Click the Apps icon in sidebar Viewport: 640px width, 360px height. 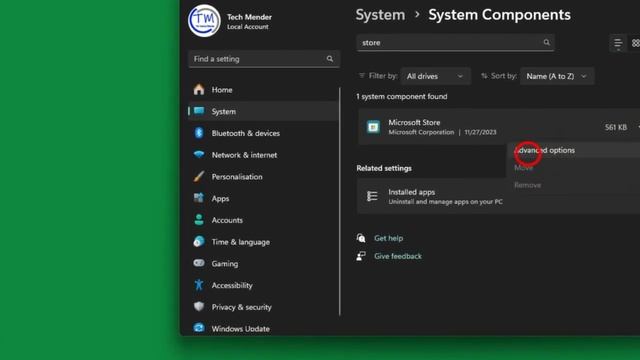(199, 198)
